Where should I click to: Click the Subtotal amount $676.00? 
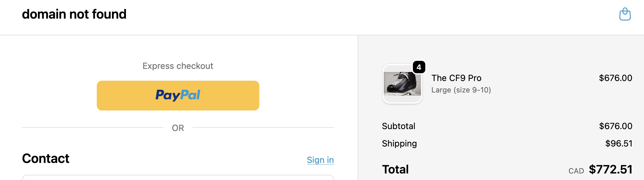pos(615,126)
